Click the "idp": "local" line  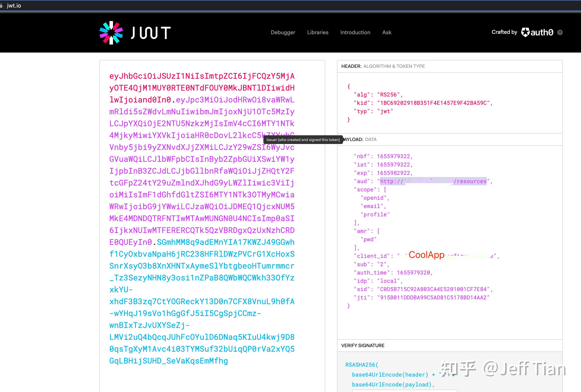coord(378,281)
